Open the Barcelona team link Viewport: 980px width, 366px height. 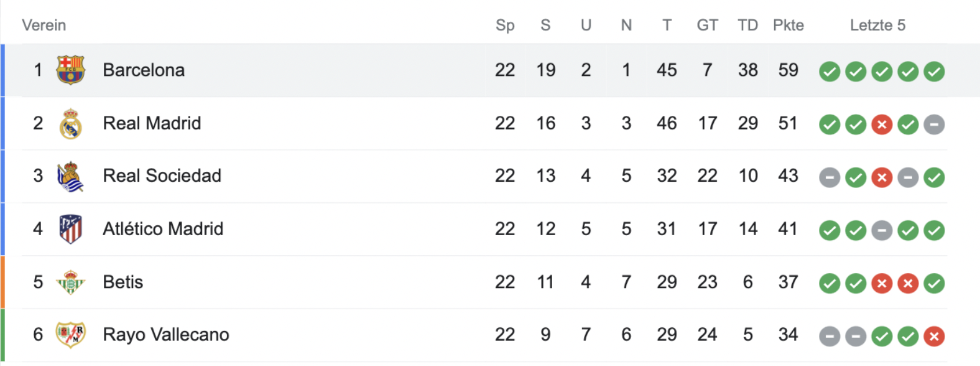pyautogui.click(x=144, y=70)
